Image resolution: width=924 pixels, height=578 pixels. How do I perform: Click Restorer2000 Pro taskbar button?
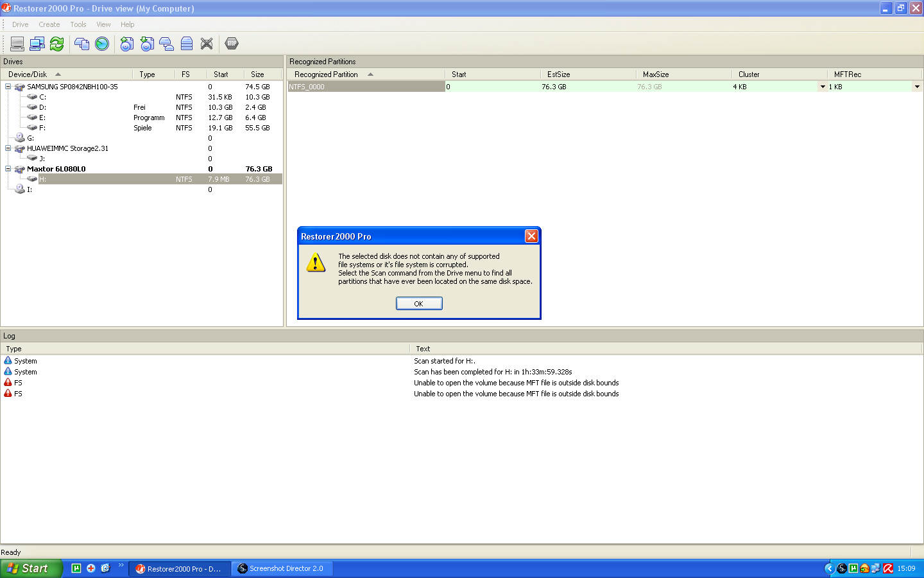[180, 568]
